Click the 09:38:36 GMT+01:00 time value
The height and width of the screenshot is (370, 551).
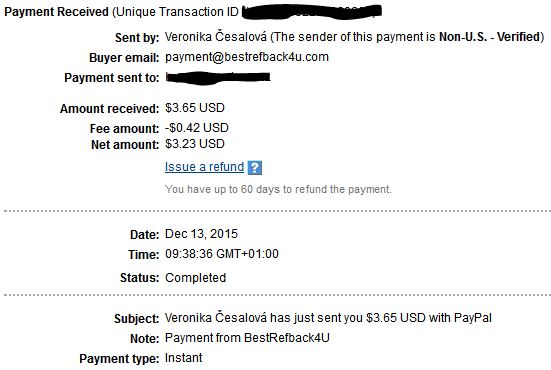tap(222, 254)
